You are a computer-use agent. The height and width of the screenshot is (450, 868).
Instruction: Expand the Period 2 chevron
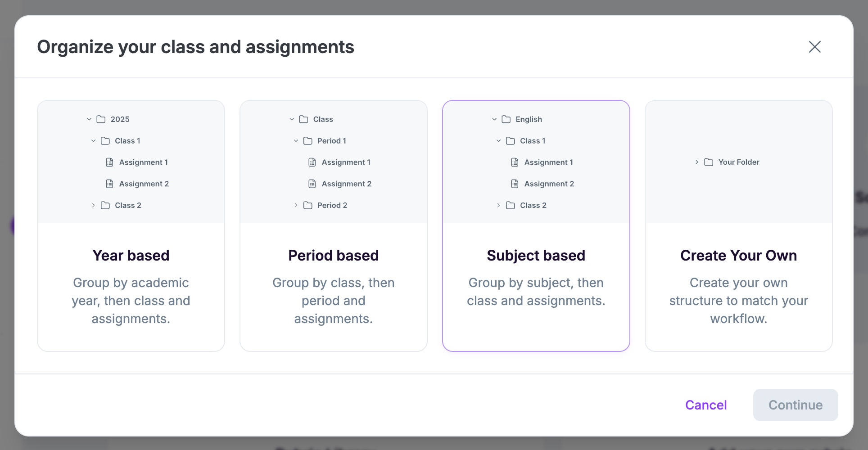[296, 205]
